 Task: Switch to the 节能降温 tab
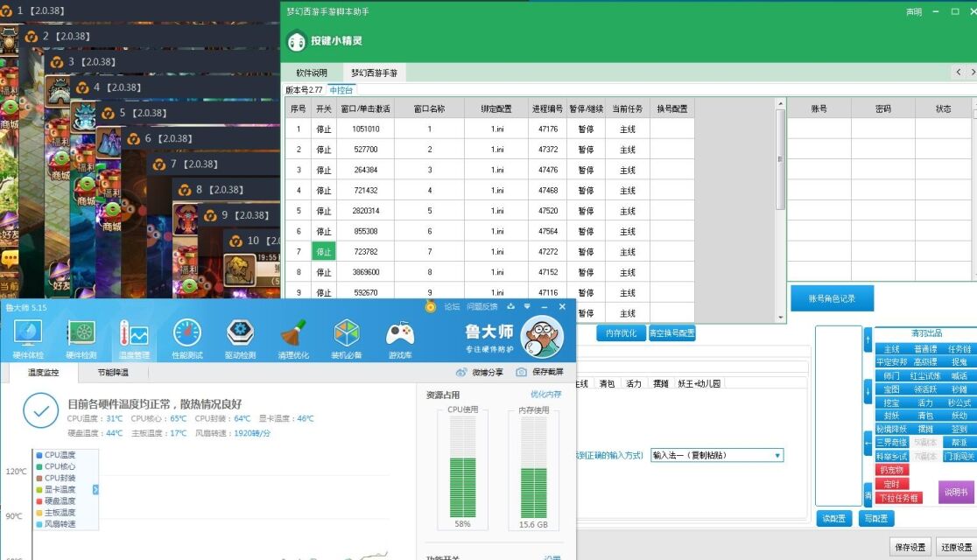pos(113,373)
